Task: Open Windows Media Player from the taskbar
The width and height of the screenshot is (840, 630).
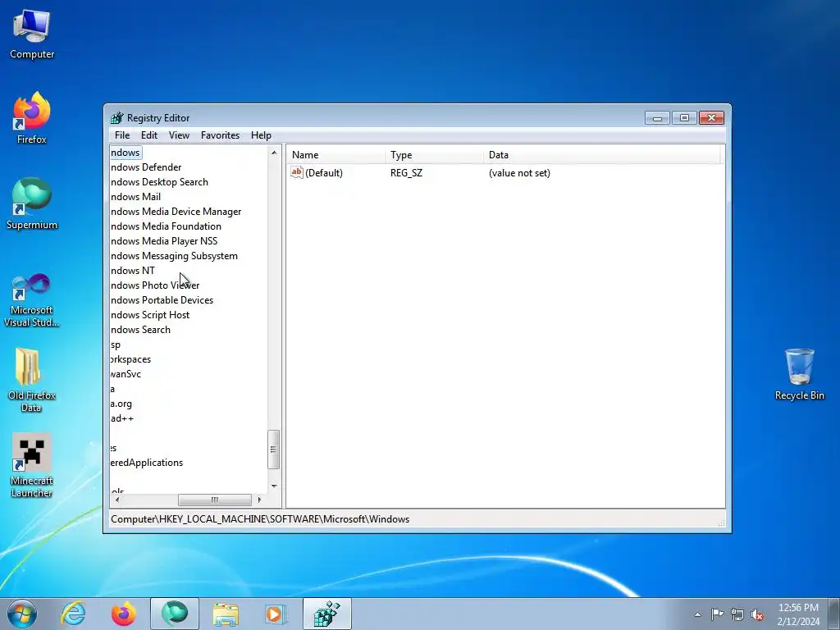Action: tap(276, 614)
